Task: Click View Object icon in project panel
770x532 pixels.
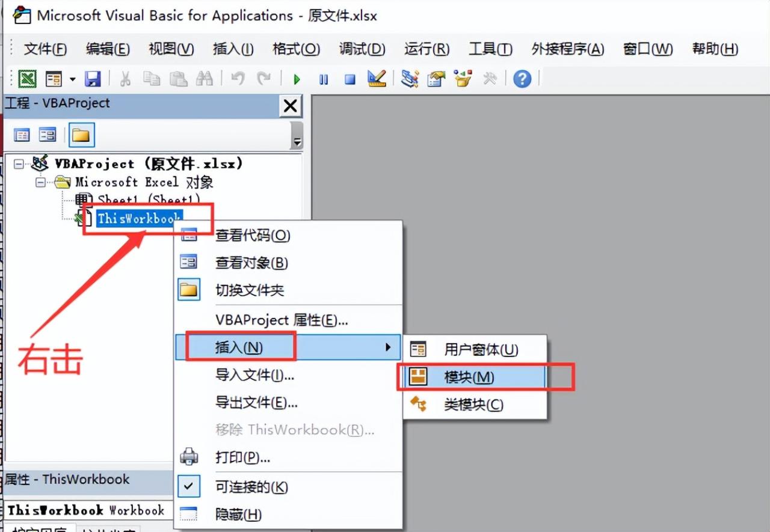Action: click(48, 135)
